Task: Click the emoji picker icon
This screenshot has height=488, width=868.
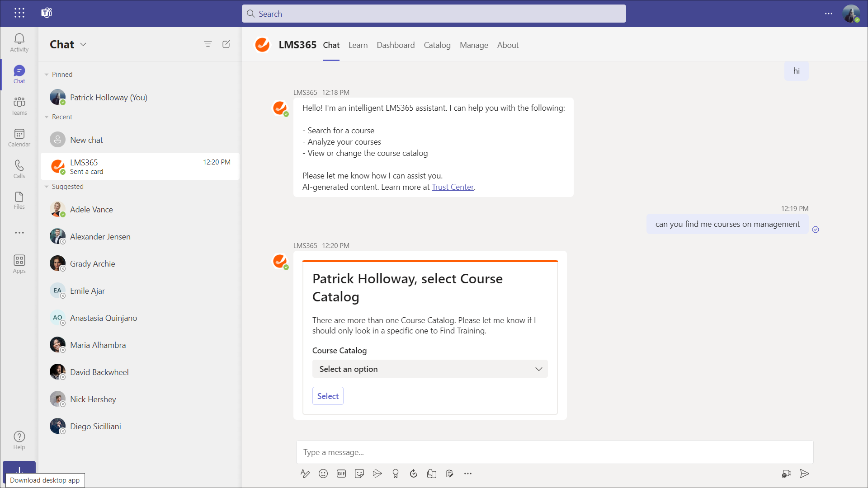Action: point(323,474)
